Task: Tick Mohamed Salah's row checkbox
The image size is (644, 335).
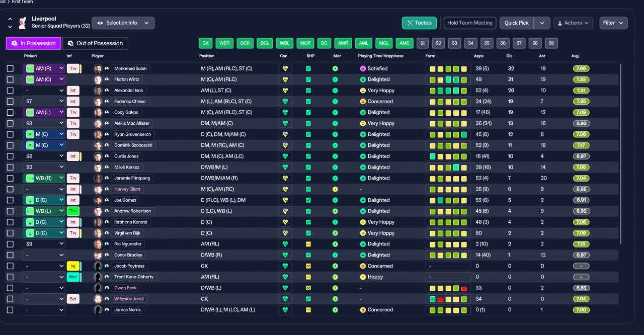Action: point(10,68)
